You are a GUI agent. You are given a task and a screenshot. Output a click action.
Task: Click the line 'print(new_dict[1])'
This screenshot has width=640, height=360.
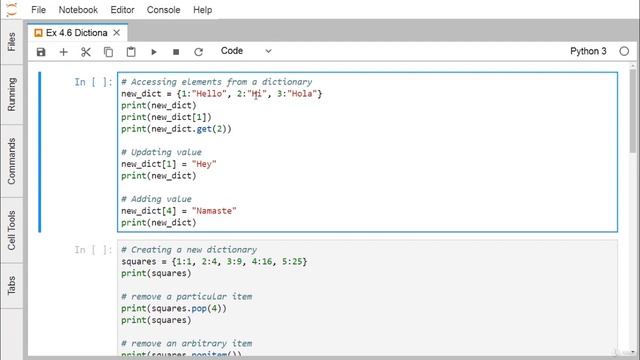pos(166,117)
